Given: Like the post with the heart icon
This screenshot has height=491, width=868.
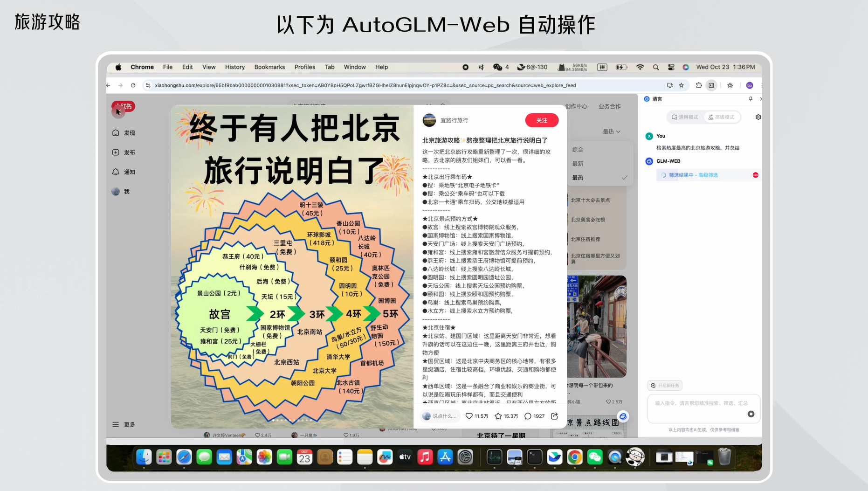Looking at the screenshot, I should click(x=469, y=416).
